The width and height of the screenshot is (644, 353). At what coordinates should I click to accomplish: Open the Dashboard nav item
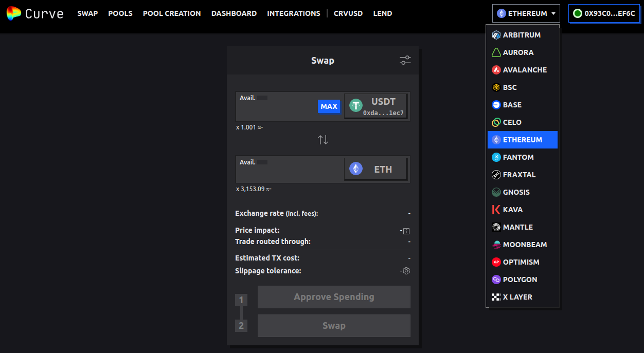coord(234,13)
